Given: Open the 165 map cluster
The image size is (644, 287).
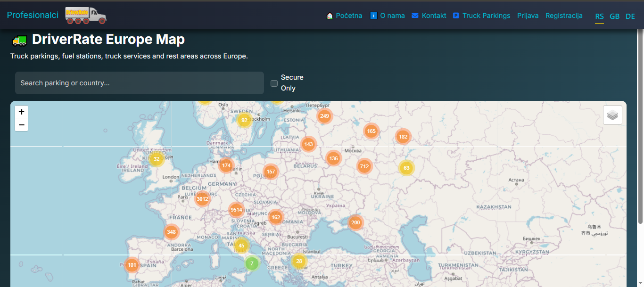Looking at the screenshot, I should coord(372,131).
